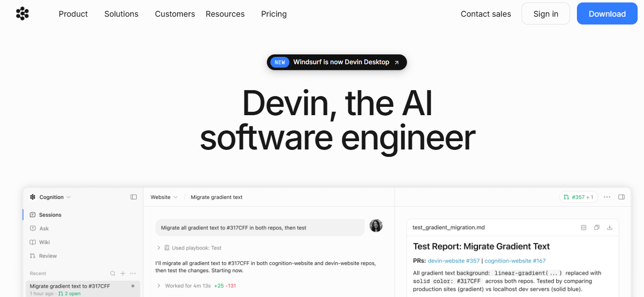
Task: Open session more options ellipsis in header
Action: click(x=607, y=197)
